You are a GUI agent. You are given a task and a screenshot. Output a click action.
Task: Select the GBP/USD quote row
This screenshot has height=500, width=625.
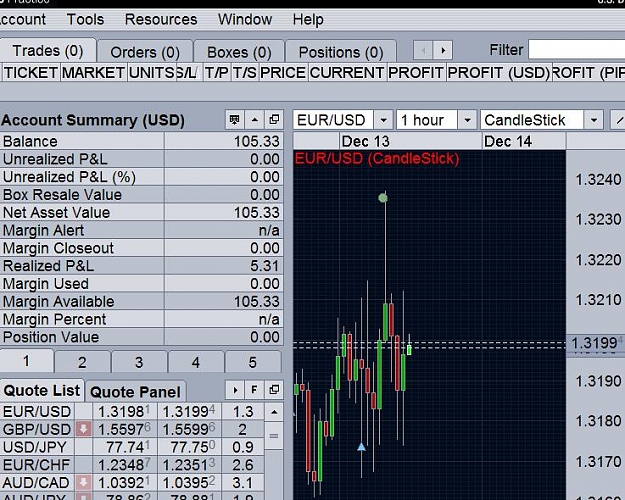[132, 429]
